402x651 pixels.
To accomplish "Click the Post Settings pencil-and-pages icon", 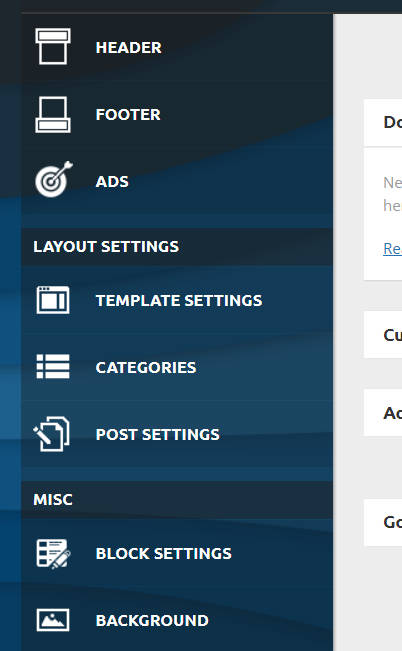I will pyautogui.click(x=51, y=434).
